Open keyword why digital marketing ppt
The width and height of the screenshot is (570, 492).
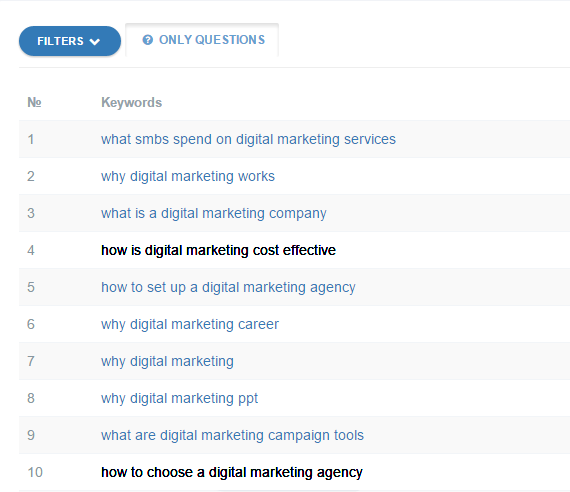(x=180, y=399)
